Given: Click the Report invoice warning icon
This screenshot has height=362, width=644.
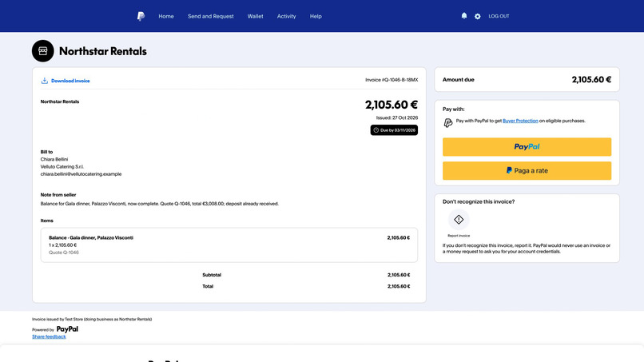Looking at the screenshot, I should click(x=459, y=220).
